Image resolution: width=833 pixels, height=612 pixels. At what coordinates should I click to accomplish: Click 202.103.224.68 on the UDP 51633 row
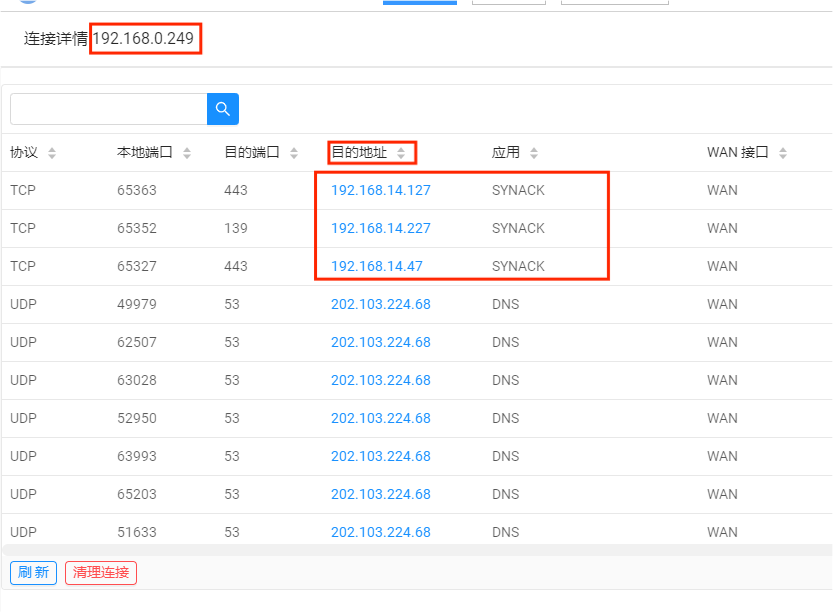380,532
